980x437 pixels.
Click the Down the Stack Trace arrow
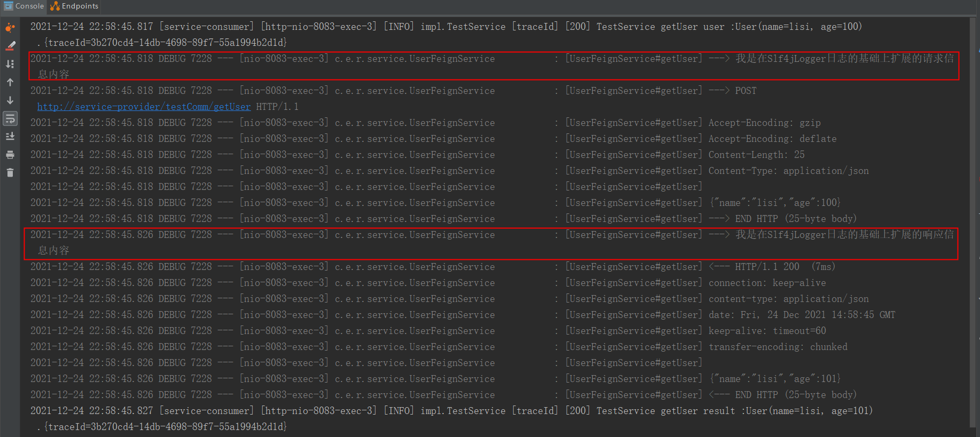tap(10, 100)
